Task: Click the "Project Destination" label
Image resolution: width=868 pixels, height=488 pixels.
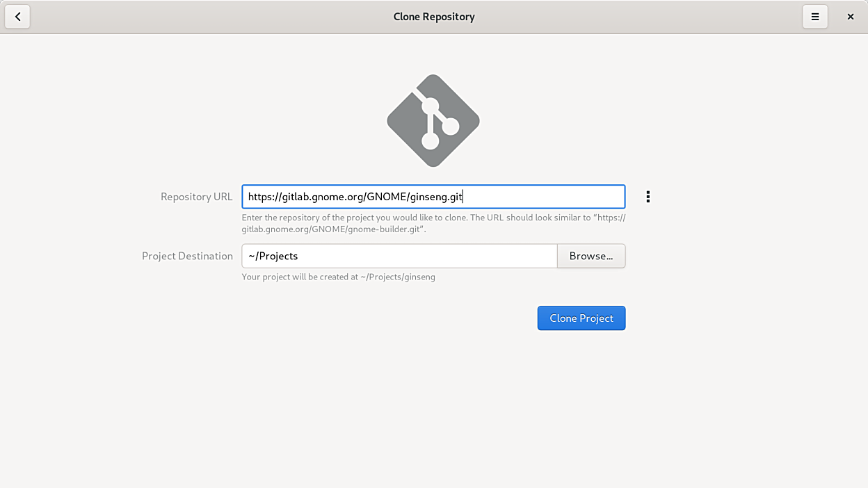Action: point(187,256)
